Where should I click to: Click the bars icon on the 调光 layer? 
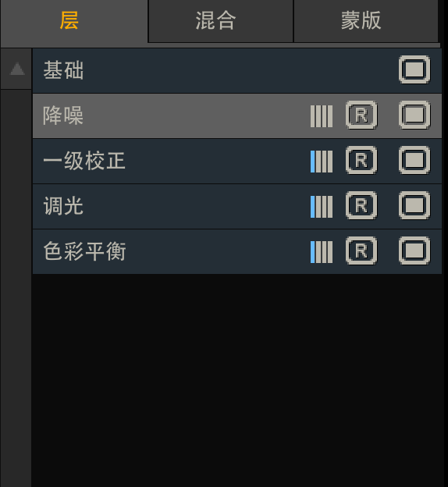322,207
